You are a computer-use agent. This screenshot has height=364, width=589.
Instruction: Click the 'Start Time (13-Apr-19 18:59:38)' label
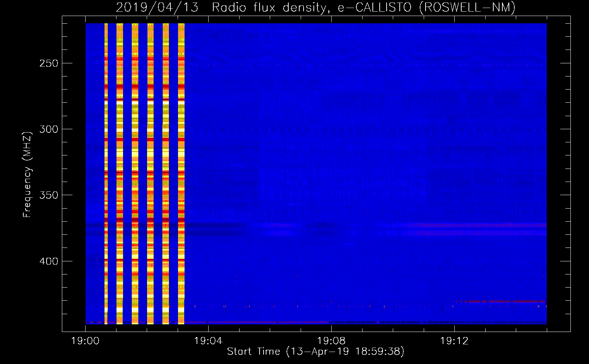(x=316, y=352)
